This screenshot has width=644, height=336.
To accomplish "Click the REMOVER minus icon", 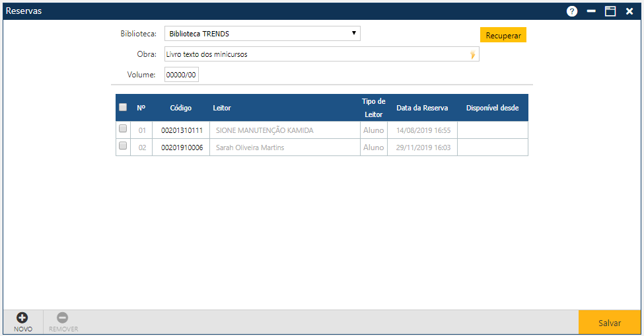I will (x=63, y=318).
